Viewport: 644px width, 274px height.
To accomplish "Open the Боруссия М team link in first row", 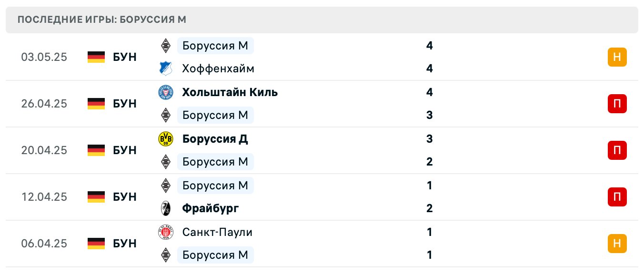I will point(215,46).
